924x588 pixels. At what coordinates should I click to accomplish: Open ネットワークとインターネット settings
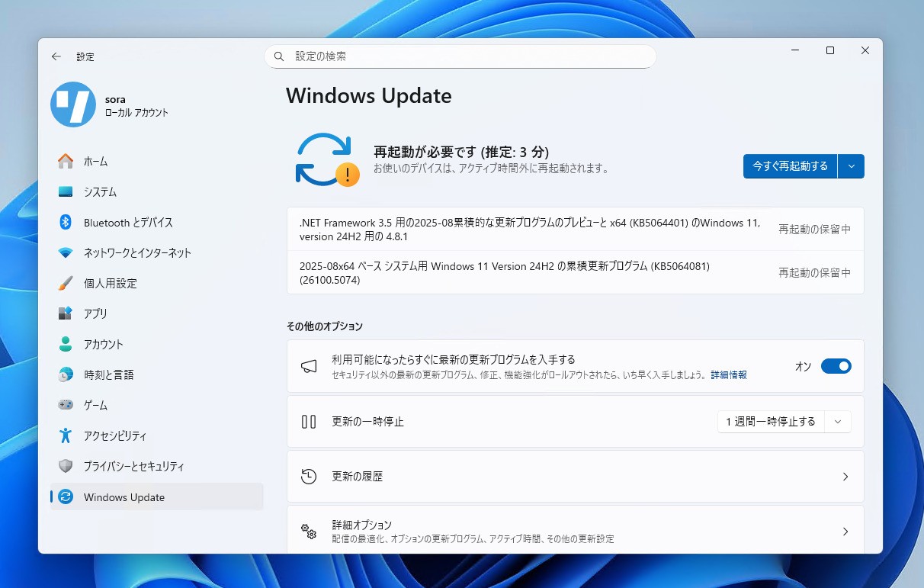[156, 252]
